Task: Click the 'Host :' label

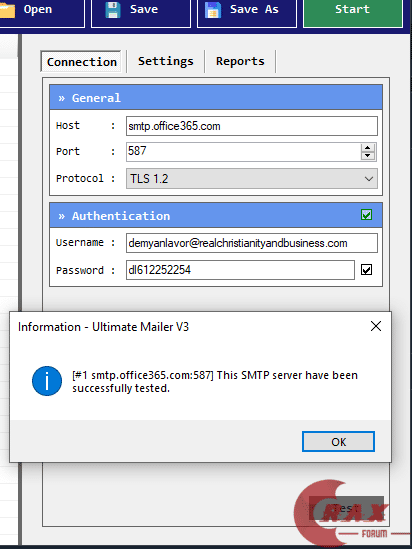Action: click(x=86, y=126)
